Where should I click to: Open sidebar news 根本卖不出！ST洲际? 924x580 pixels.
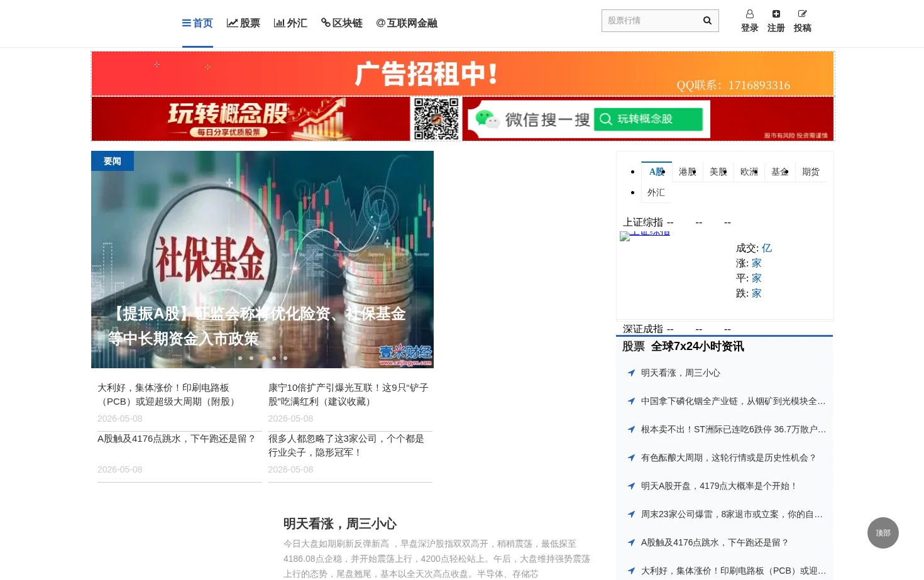[734, 429]
